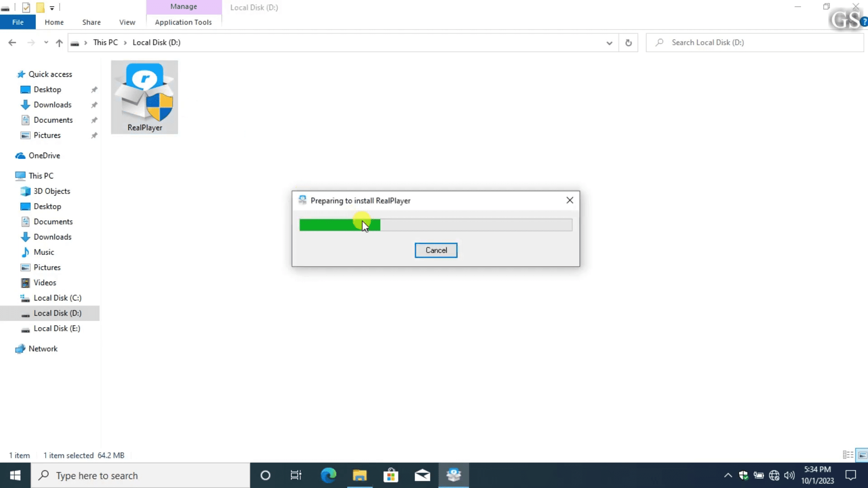Click This PC in the address bar
Image resolution: width=868 pixels, height=488 pixels.
click(x=105, y=42)
